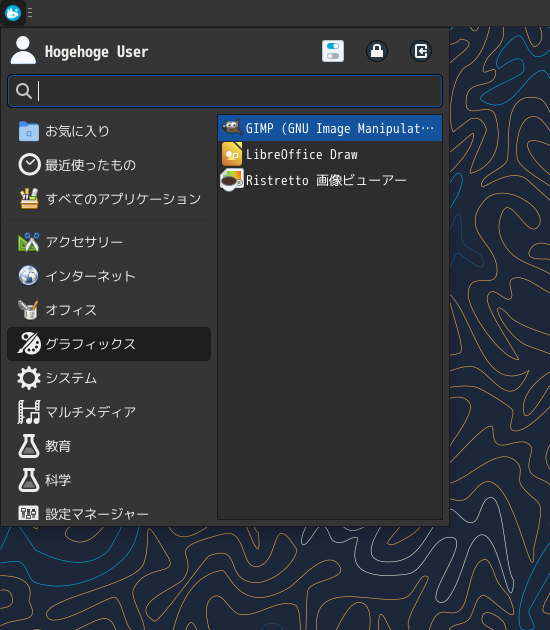This screenshot has width=550, height=630.
Task: Switch to インターネット category
Action: (x=109, y=276)
